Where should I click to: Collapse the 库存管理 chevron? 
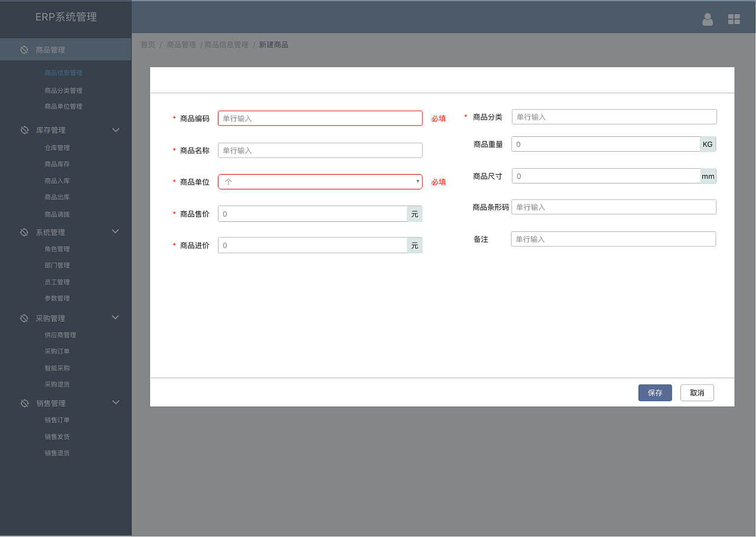click(116, 130)
